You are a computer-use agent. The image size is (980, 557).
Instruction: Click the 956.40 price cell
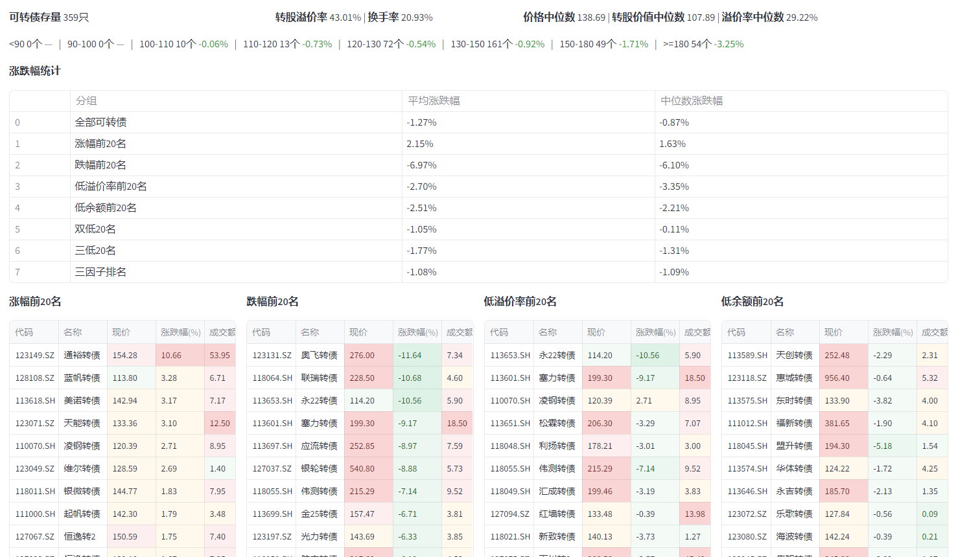837,378
